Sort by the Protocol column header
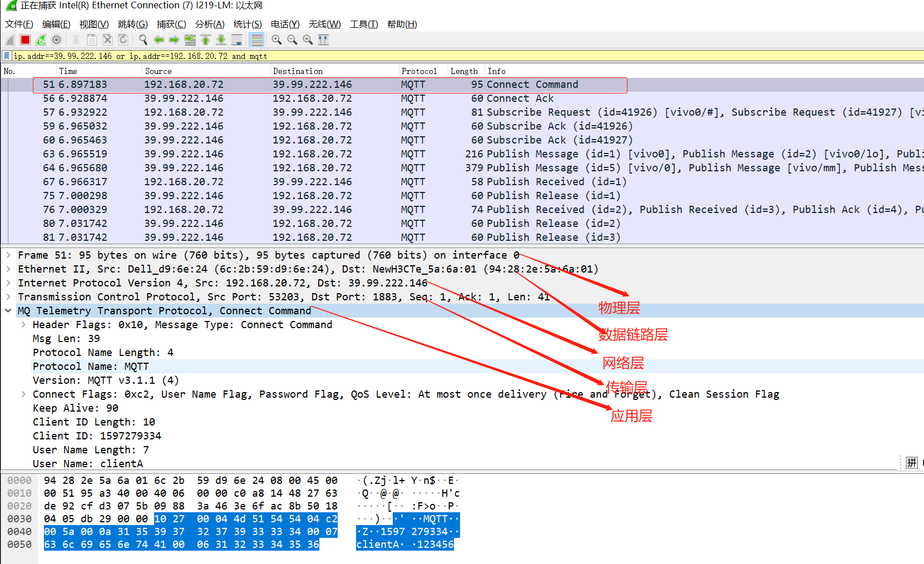 [x=424, y=71]
